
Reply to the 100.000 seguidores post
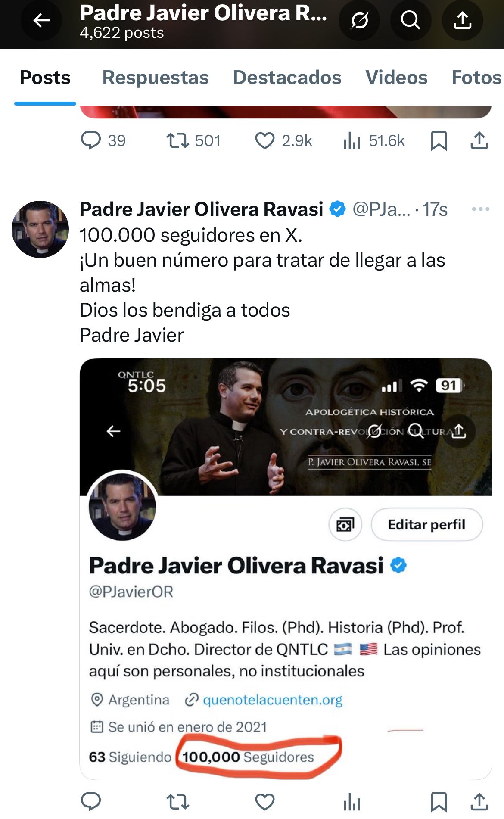(91, 801)
